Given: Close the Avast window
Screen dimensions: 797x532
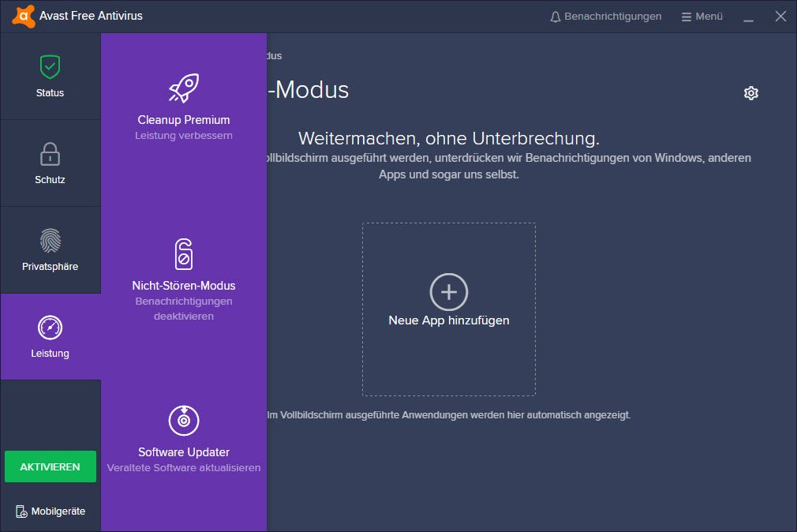Looking at the screenshot, I should 780,17.
